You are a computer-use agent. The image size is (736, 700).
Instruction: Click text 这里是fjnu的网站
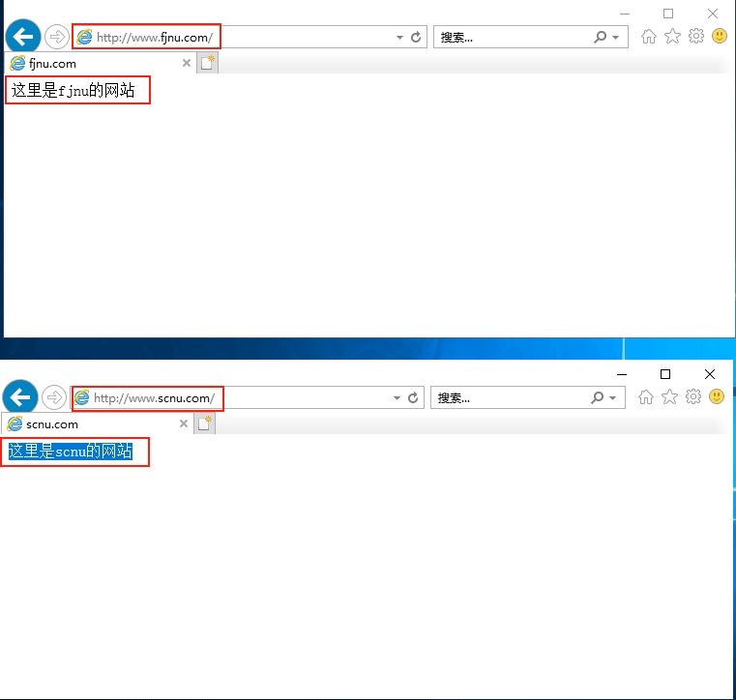pos(73,90)
